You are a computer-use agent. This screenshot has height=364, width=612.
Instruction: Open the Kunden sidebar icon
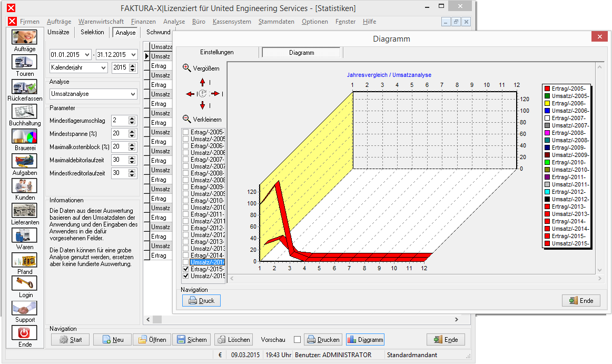(24, 185)
